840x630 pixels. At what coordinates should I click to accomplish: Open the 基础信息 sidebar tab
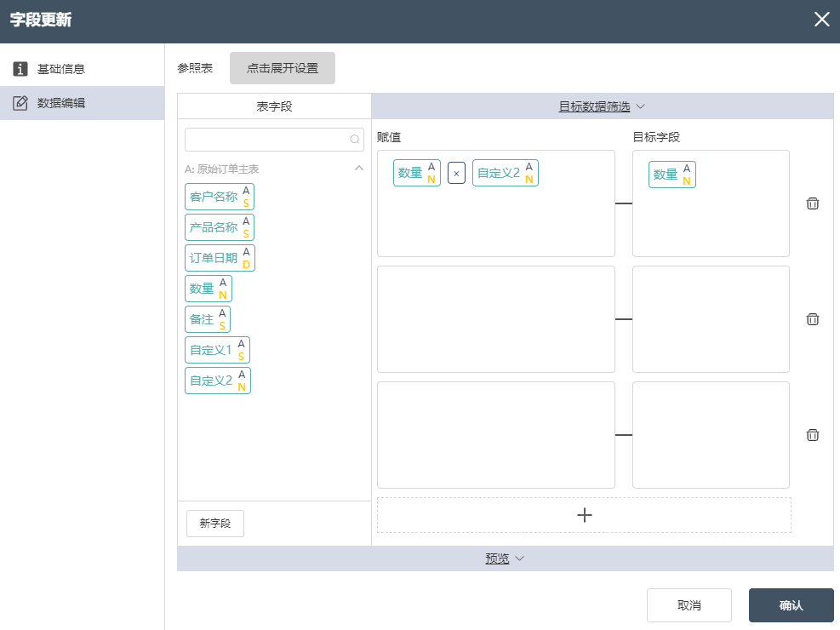[x=82, y=69]
